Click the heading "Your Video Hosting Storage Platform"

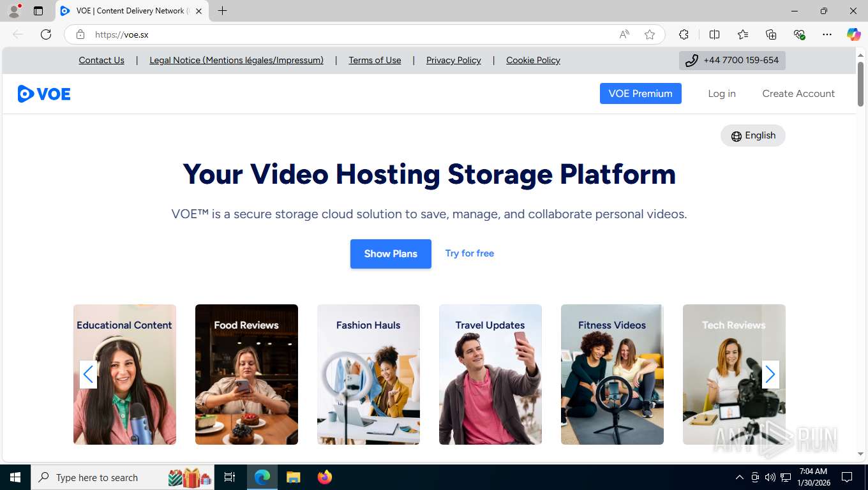429,174
